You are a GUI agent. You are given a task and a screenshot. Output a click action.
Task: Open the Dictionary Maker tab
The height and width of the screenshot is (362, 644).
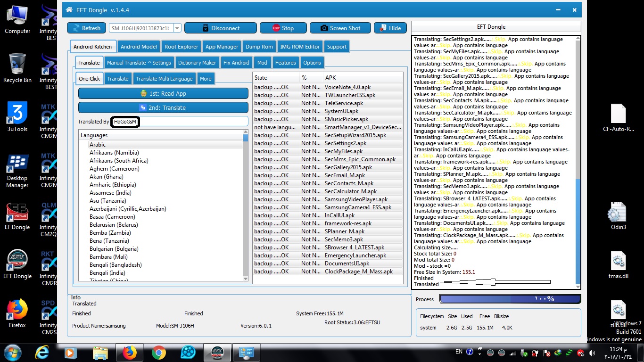click(x=197, y=63)
